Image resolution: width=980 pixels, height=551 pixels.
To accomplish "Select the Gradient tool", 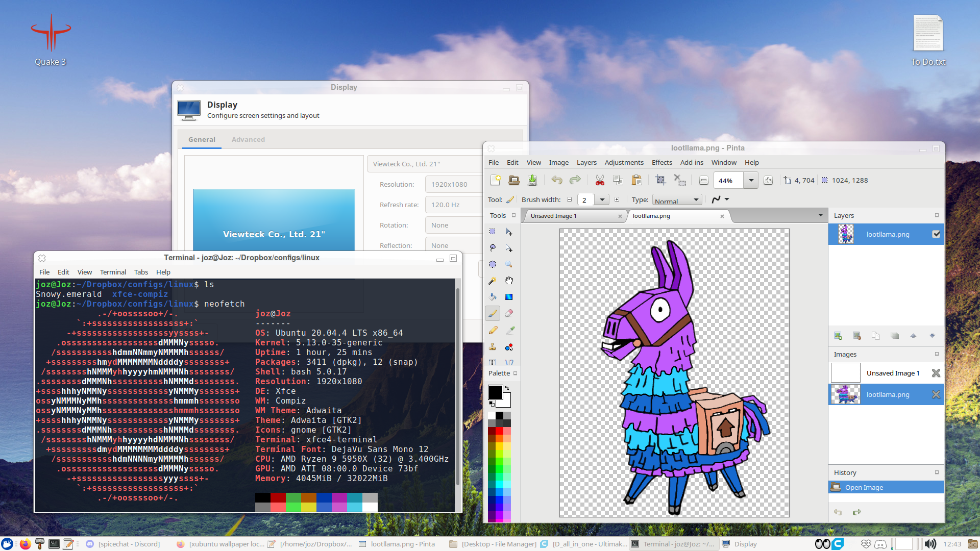I will pyautogui.click(x=509, y=297).
